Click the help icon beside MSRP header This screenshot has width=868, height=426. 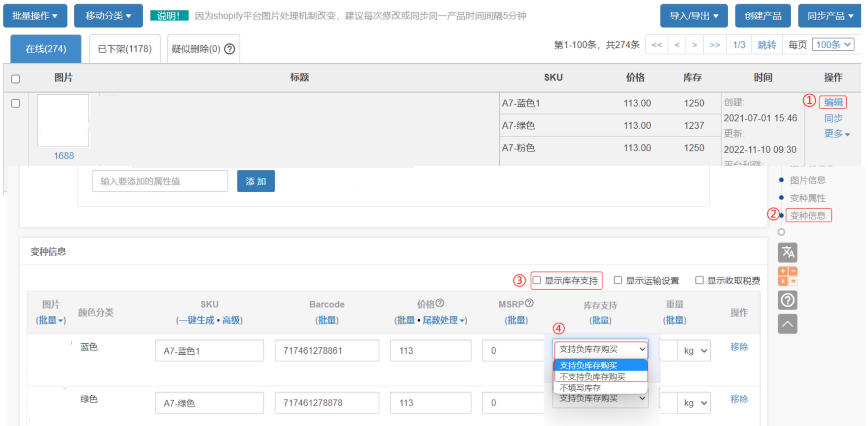click(529, 303)
